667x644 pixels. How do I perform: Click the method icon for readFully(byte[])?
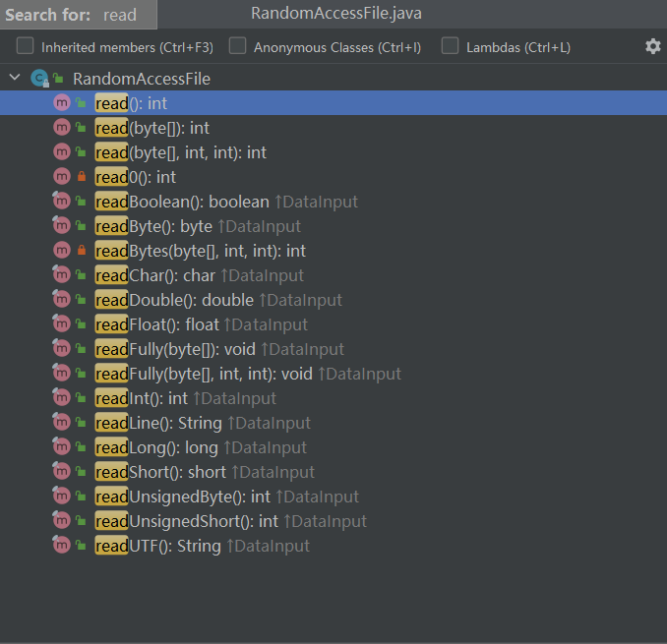click(62, 349)
